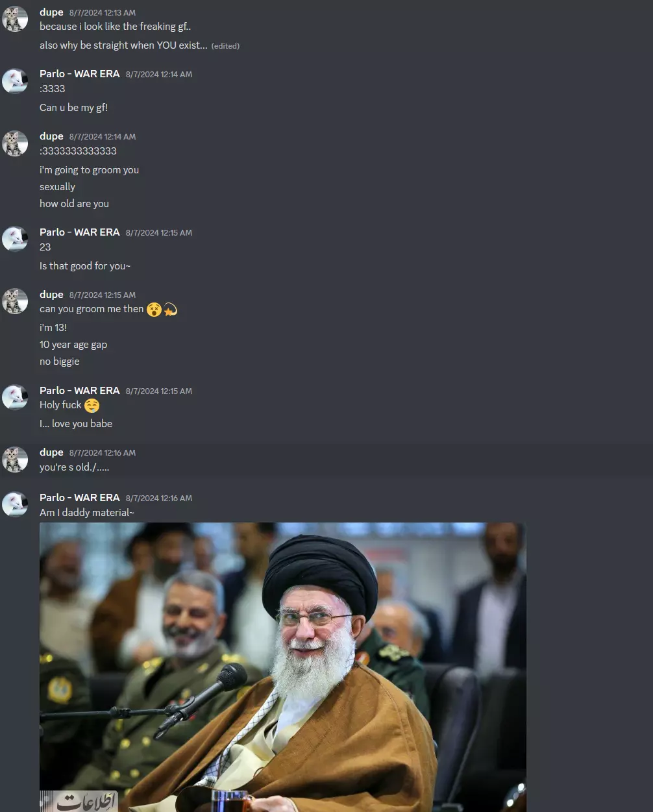Open the attached photo in Parlo's last message
The width and height of the screenshot is (653, 812).
(x=283, y=667)
